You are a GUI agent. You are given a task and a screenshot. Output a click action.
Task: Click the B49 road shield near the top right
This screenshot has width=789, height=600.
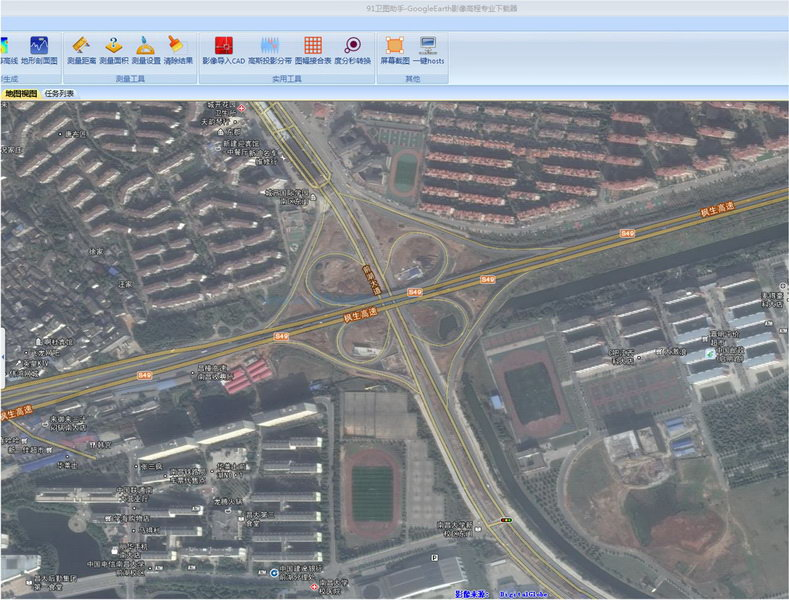click(627, 233)
